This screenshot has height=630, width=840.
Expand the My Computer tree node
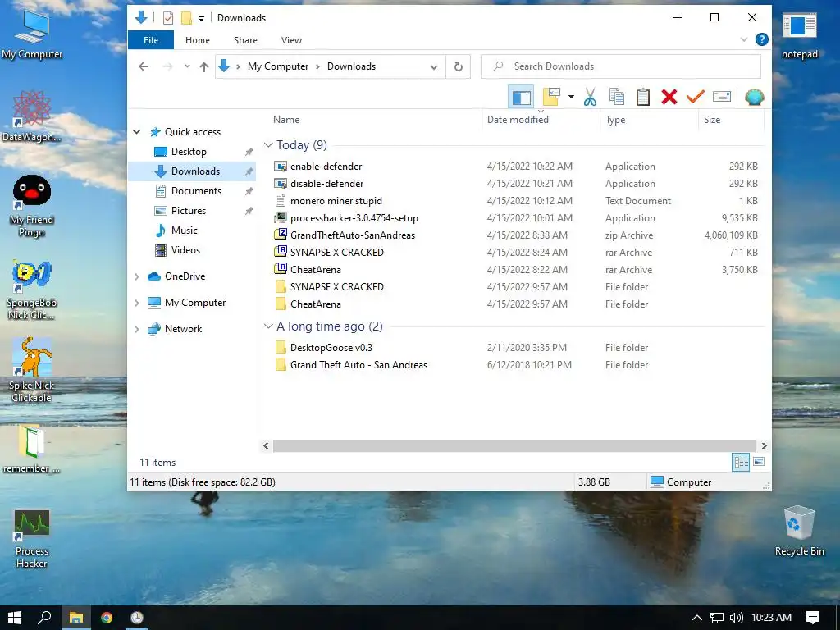pyautogui.click(x=137, y=303)
